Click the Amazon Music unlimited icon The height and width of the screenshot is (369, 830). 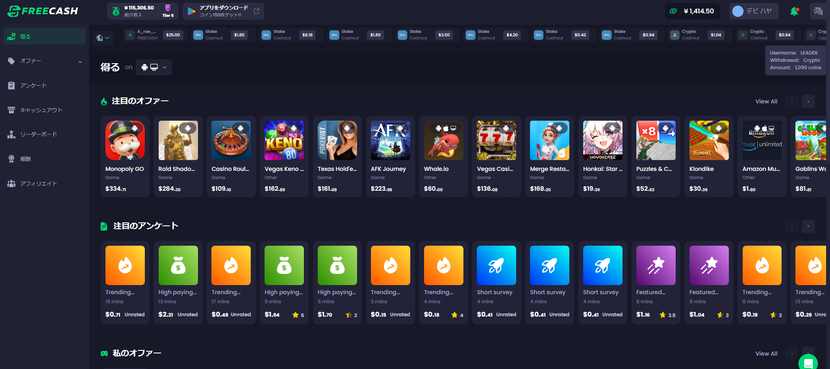(762, 140)
